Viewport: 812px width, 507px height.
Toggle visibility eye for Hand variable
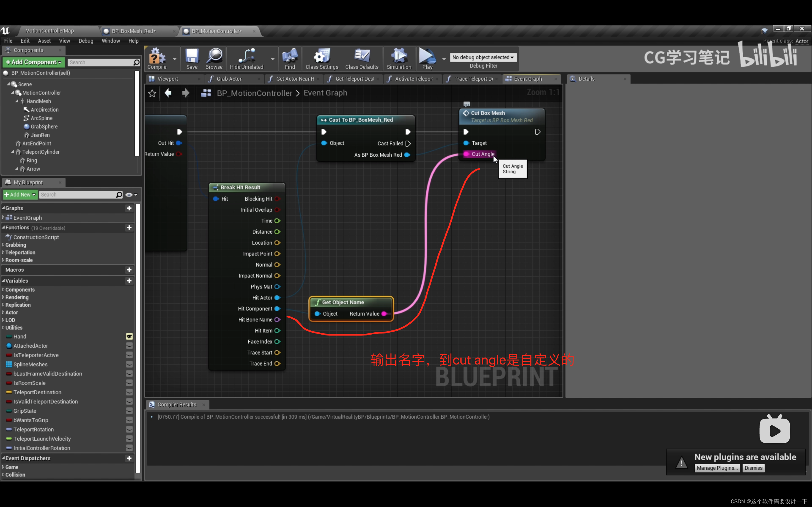pyautogui.click(x=129, y=336)
